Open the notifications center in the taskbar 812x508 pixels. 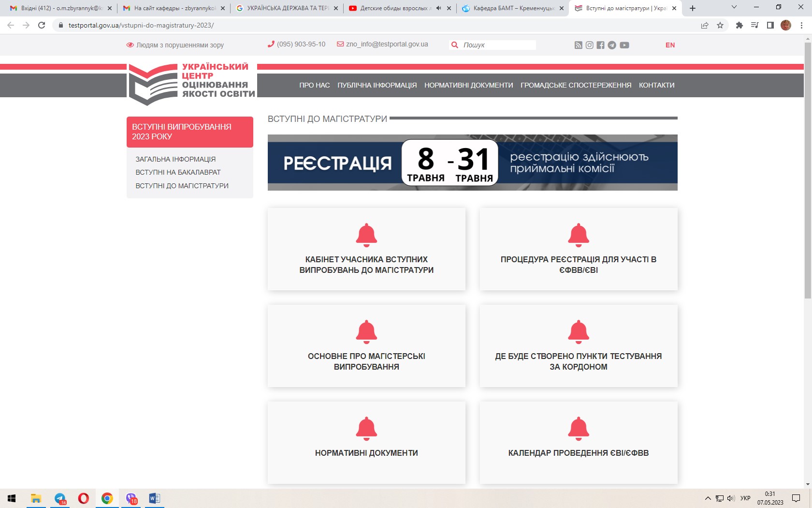796,498
